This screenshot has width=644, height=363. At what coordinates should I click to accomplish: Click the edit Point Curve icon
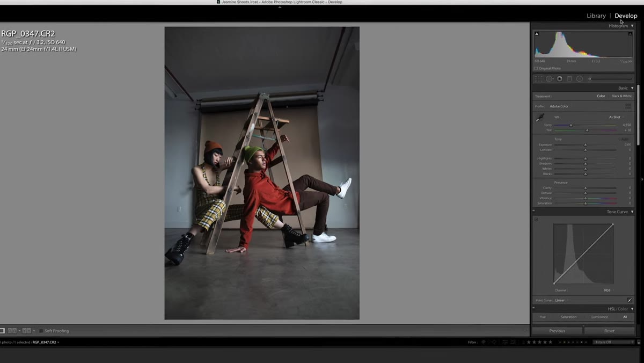[x=630, y=300]
